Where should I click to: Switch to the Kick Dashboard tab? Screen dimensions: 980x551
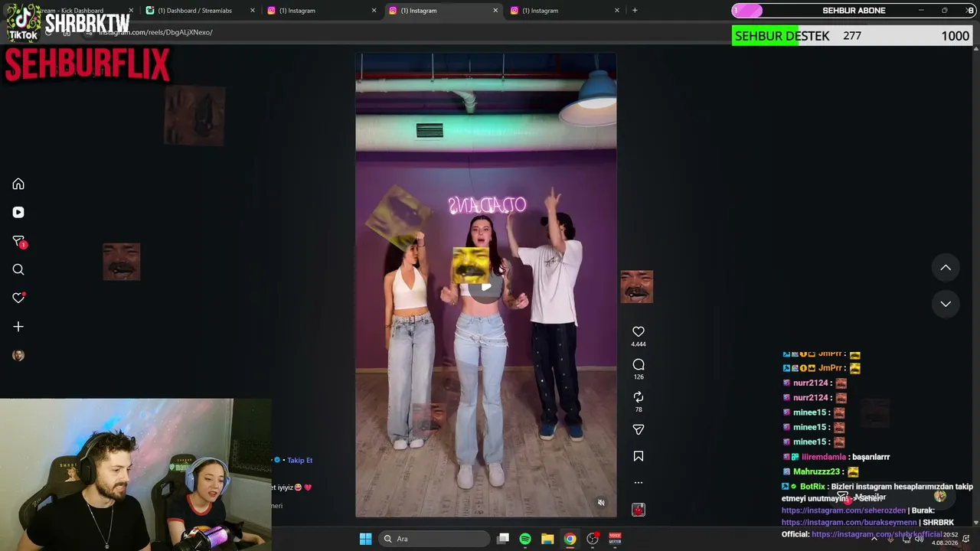(x=73, y=11)
